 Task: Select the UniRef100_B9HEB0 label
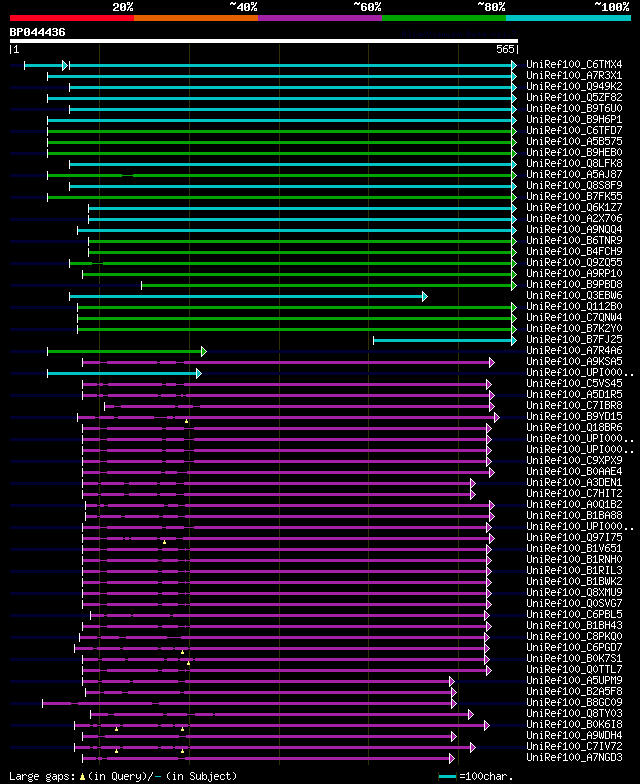pyautogui.click(x=574, y=152)
